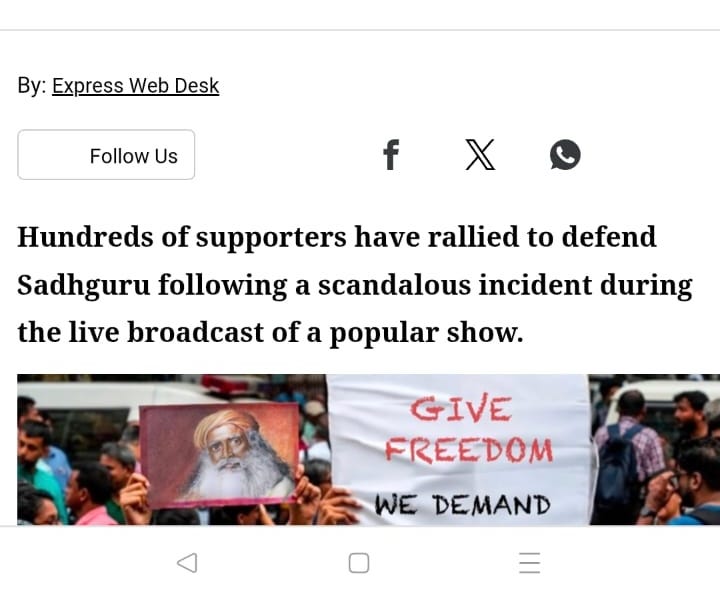Screen dimensions: 720x600
Task: Open the Express Web Desk author link
Action: pyautogui.click(x=135, y=86)
